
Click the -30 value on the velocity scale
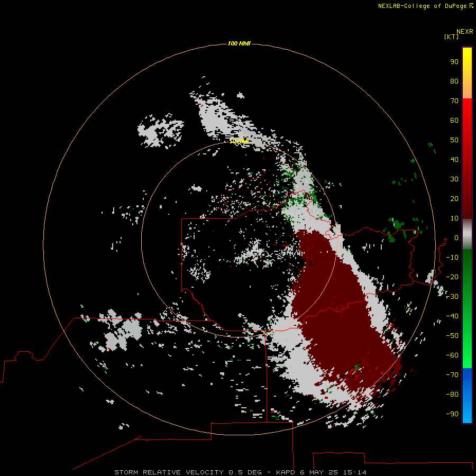click(452, 297)
